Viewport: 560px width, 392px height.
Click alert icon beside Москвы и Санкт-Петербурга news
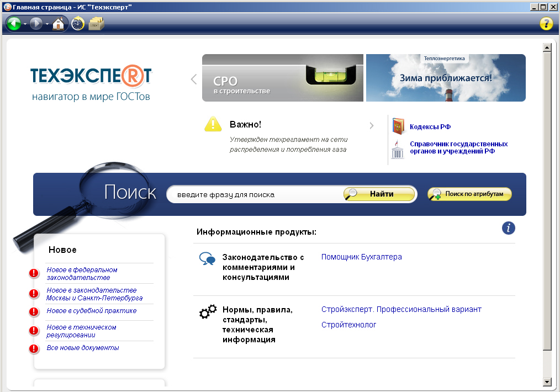34,294
